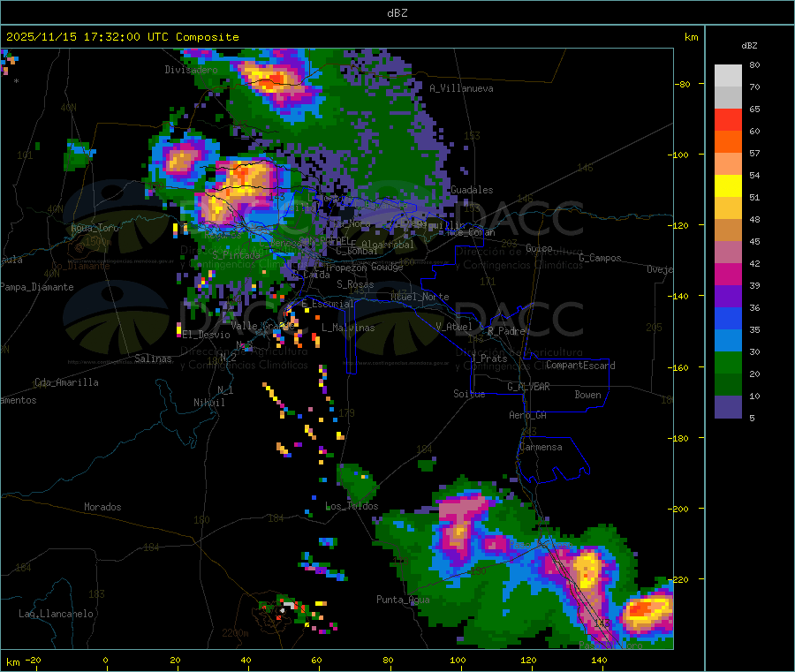
Task: Click the '65' value on dBZ legend
Action: coord(754,109)
